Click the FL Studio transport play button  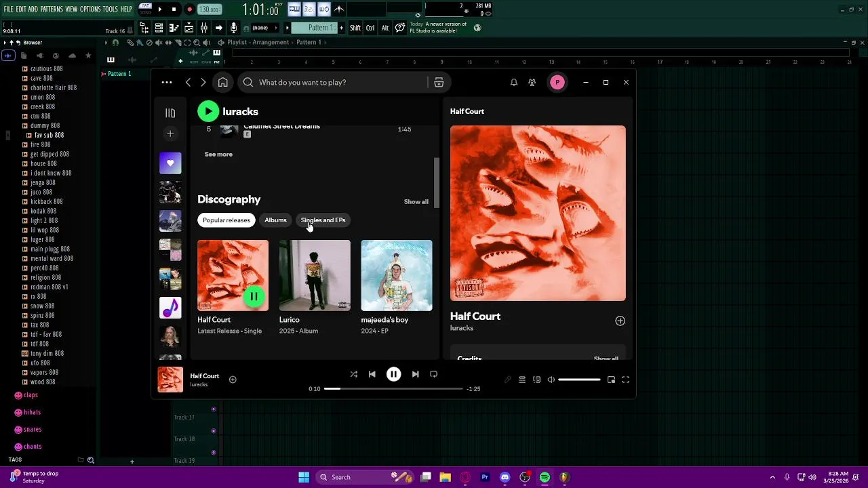(x=160, y=9)
